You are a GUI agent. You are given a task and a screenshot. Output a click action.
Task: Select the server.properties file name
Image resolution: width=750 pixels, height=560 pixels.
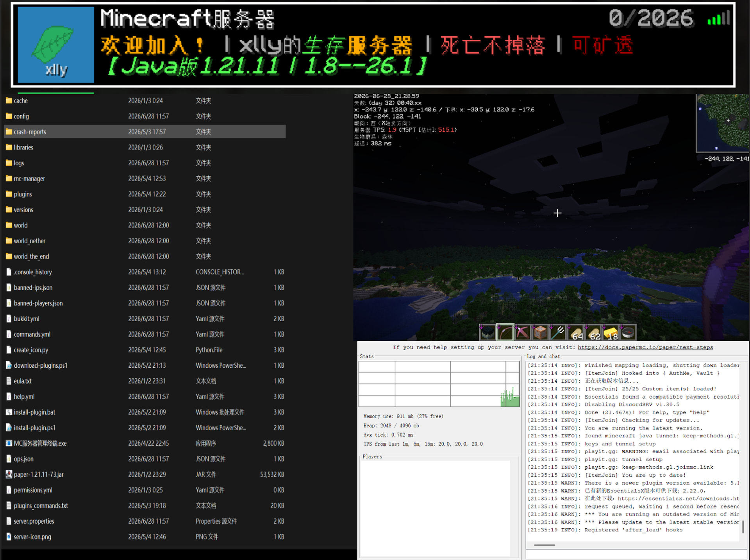click(x=34, y=521)
